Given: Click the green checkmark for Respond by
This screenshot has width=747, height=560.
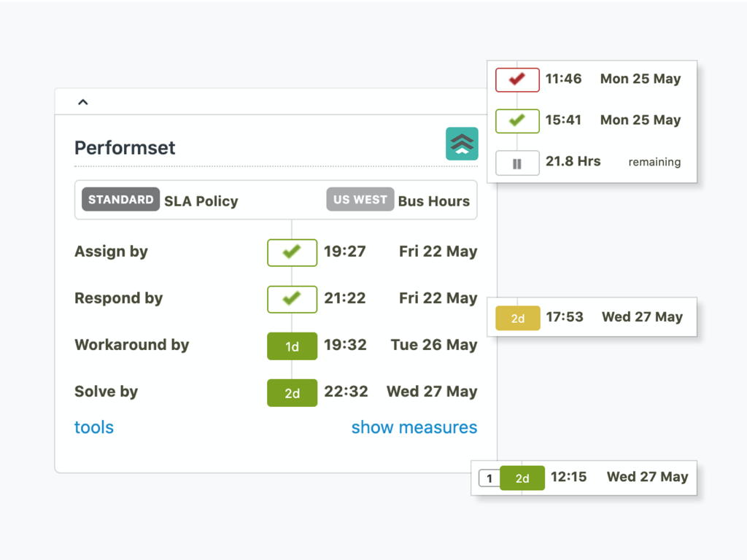Looking at the screenshot, I should (292, 299).
